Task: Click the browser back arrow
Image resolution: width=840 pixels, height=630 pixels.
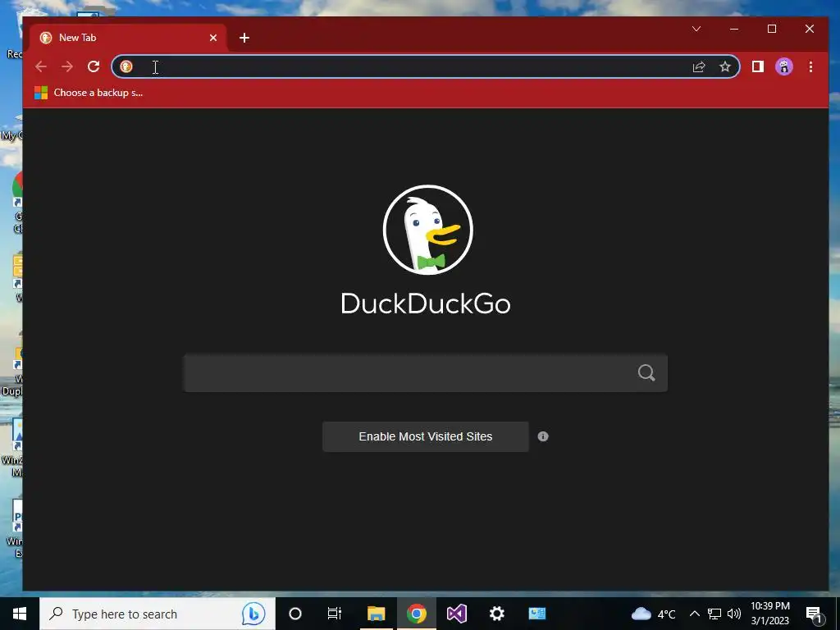Action: pos(41,66)
